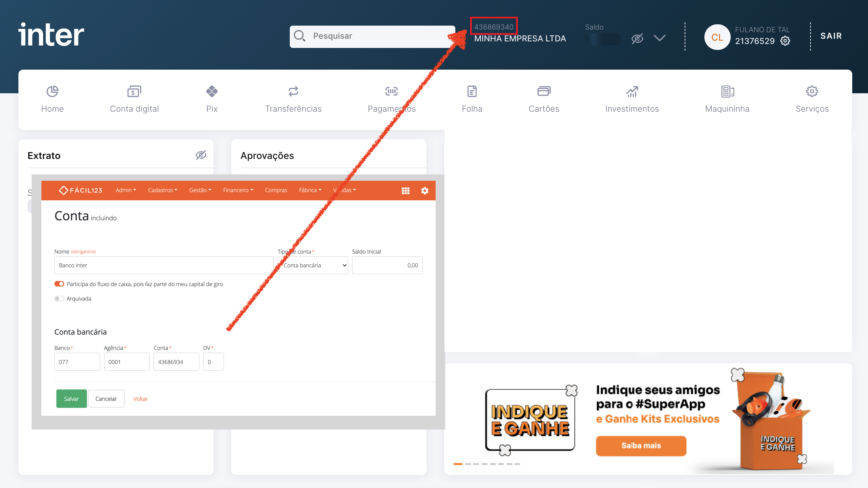Show hidden Saldo with eye icon
Image resolution: width=868 pixels, height=488 pixels.
[637, 38]
